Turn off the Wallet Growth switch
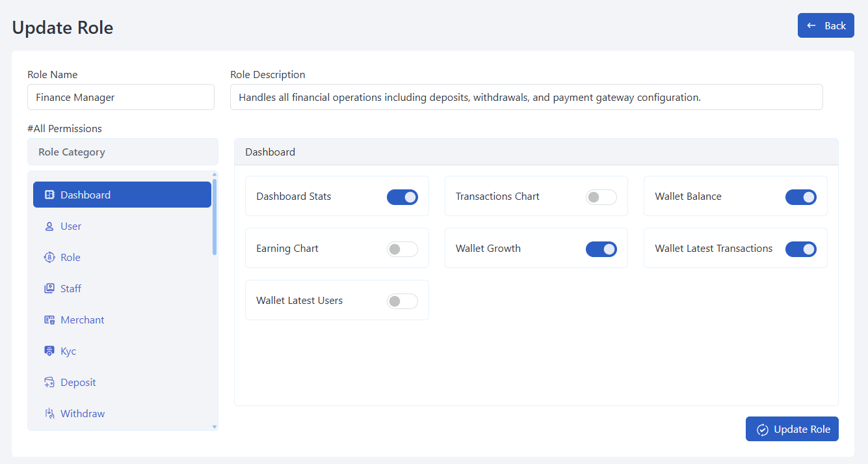The width and height of the screenshot is (868, 464). coord(601,249)
